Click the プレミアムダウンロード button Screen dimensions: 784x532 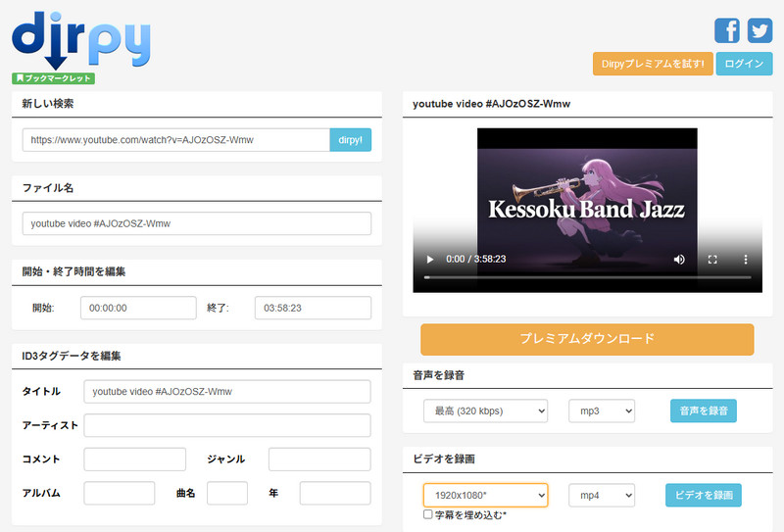tap(587, 339)
